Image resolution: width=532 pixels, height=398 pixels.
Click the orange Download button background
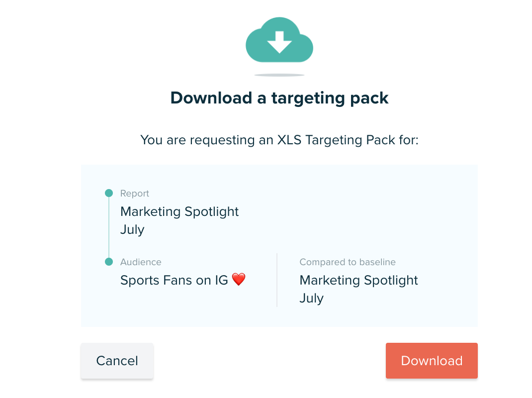[431, 361]
